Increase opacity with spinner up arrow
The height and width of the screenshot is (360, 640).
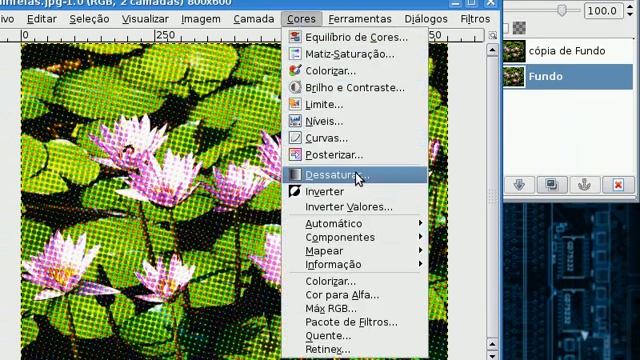631,6
